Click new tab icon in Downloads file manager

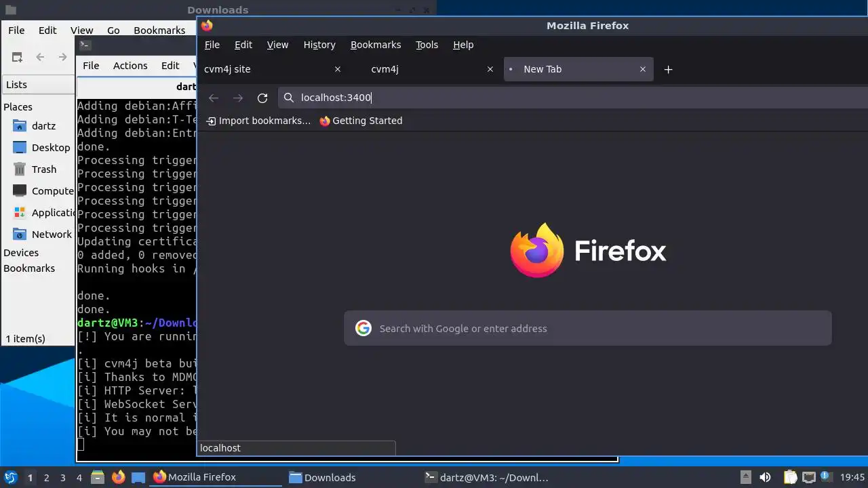click(x=17, y=58)
